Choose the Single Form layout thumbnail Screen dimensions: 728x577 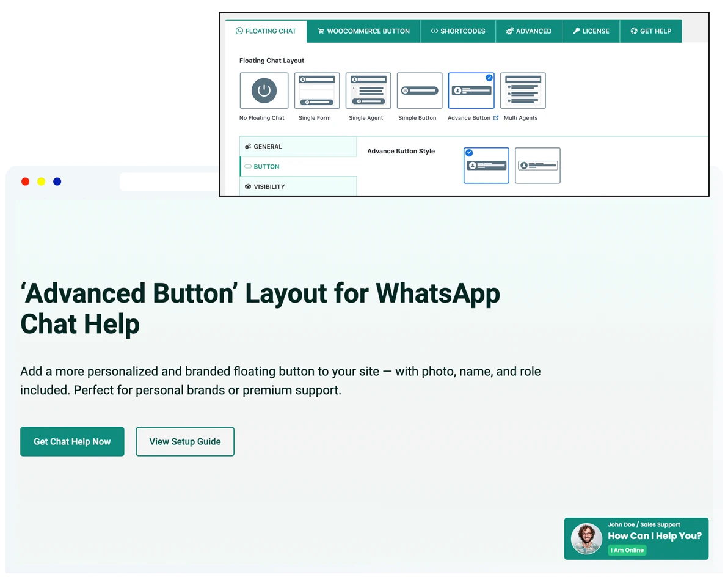(x=316, y=90)
